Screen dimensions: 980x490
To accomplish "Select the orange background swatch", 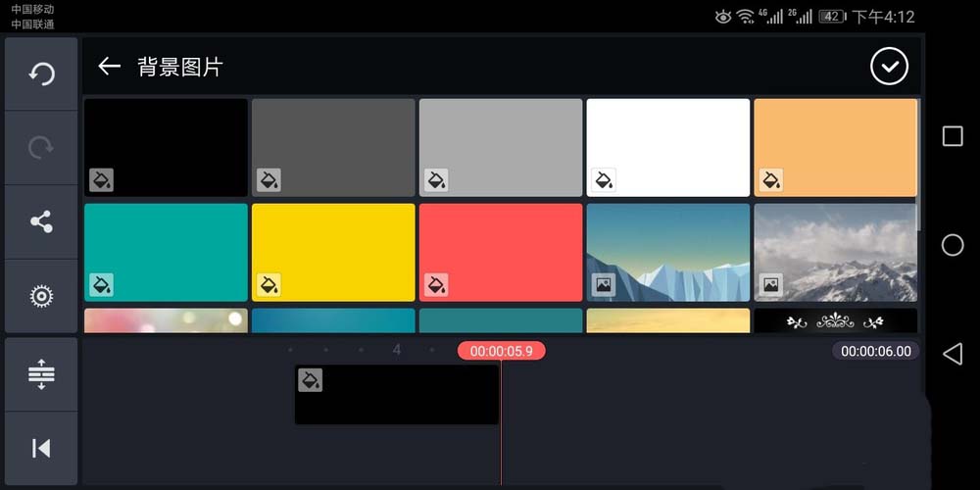I will 836,148.
